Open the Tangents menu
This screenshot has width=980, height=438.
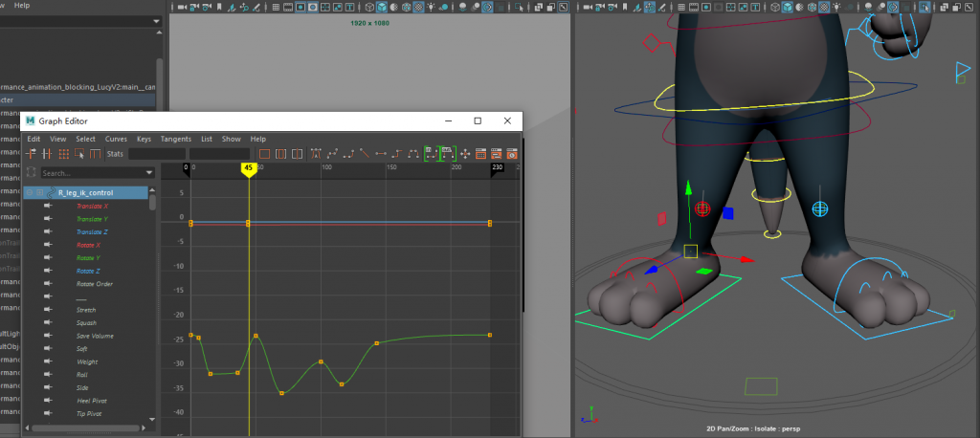point(176,139)
